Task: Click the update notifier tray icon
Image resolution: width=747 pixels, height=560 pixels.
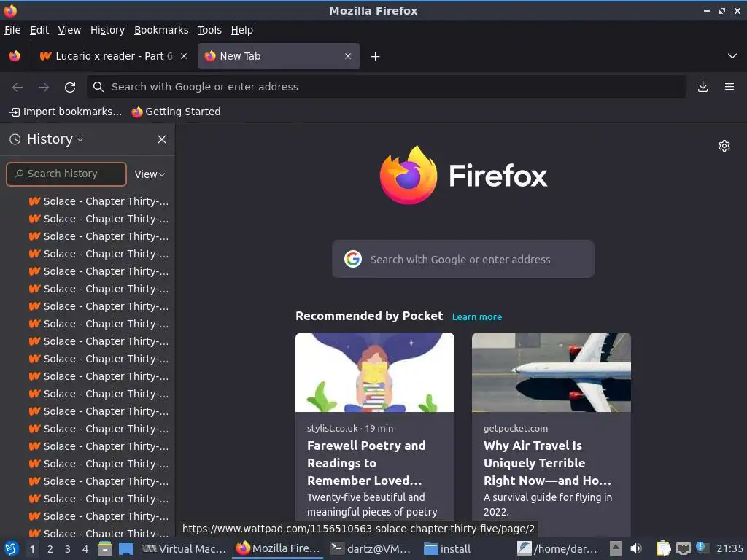Action: (702, 548)
